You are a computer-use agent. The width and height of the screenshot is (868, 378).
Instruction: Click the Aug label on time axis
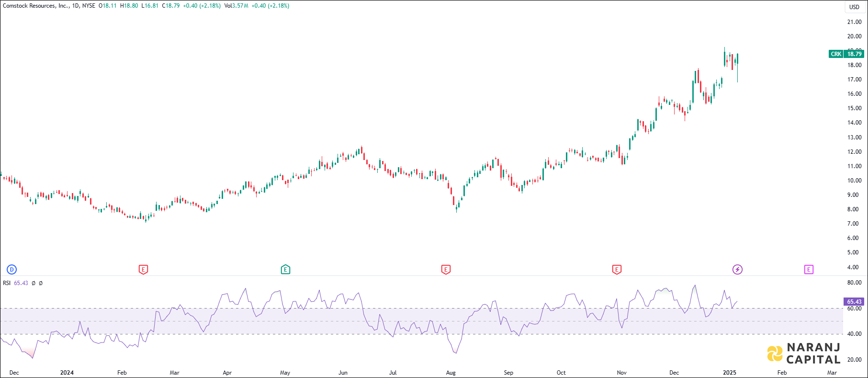pyautogui.click(x=451, y=373)
